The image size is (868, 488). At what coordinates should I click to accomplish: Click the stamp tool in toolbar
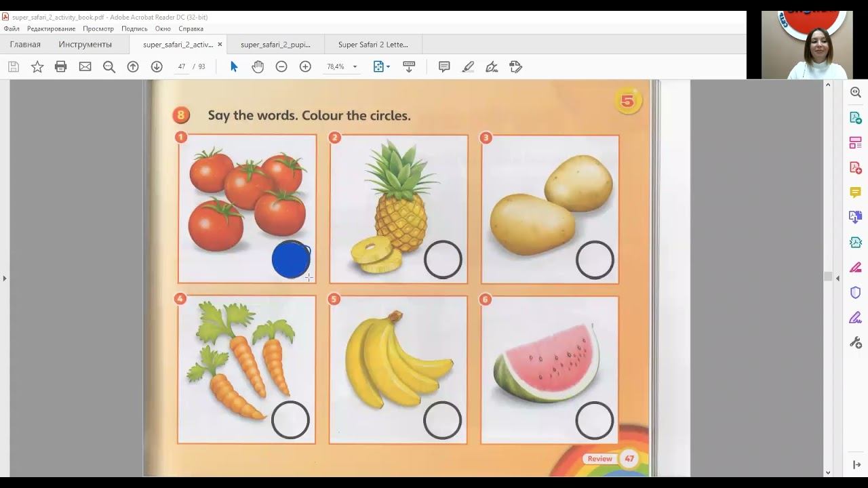coord(516,66)
